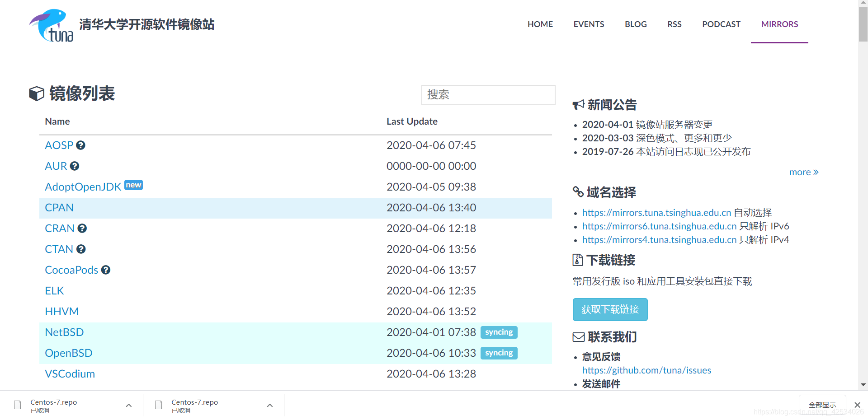Screen dimensions: 868x420
Task: Click the page vertical scrollbar thumb
Action: click(x=863, y=25)
